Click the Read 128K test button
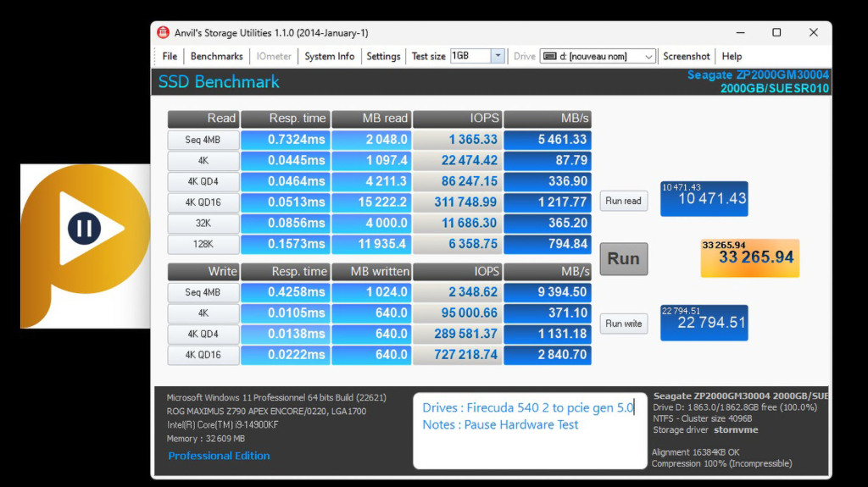This screenshot has width=868, height=487. click(x=203, y=244)
